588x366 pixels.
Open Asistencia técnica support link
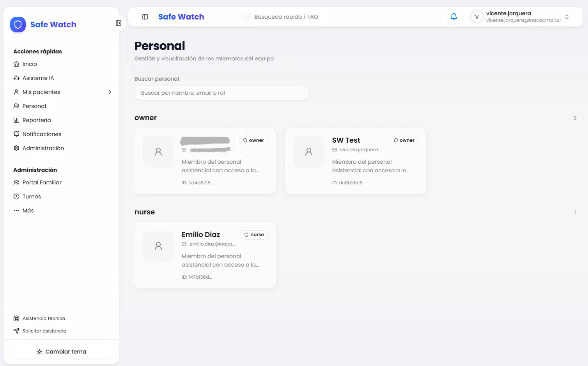tap(43, 318)
